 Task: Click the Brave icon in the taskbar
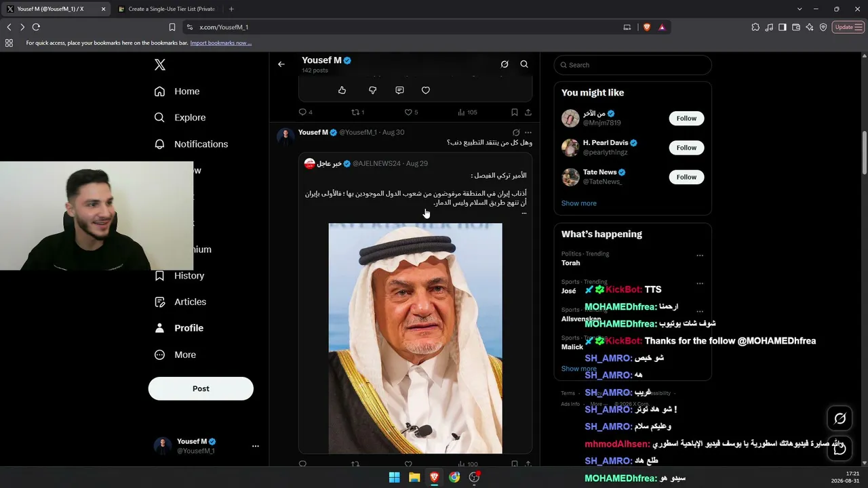tap(434, 477)
